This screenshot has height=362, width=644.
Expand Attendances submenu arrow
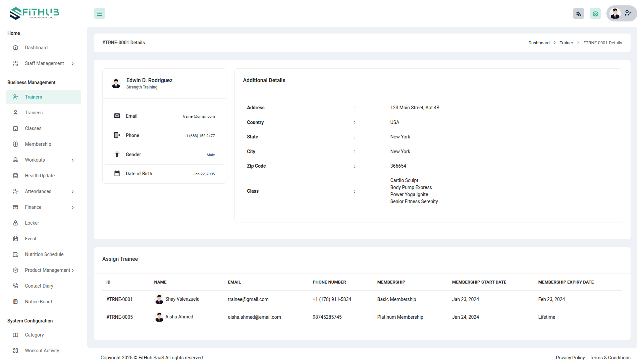click(73, 192)
